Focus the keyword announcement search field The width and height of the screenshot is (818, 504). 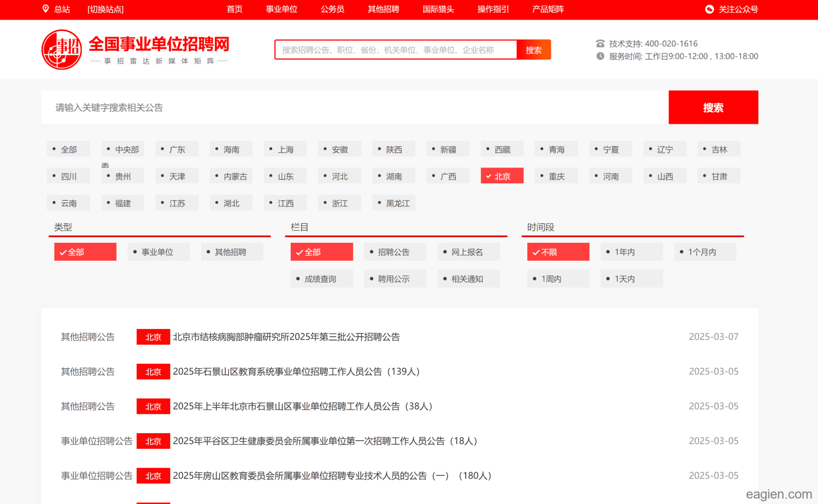[354, 107]
